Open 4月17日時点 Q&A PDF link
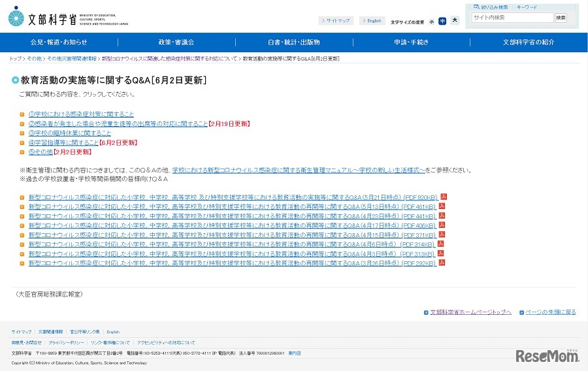This screenshot has height=371, width=588. (x=233, y=225)
